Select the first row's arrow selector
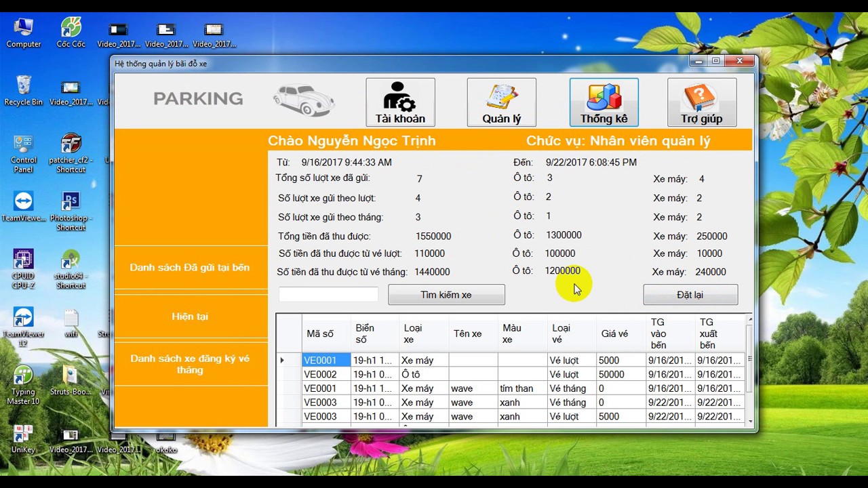The image size is (868, 488). [x=289, y=361]
